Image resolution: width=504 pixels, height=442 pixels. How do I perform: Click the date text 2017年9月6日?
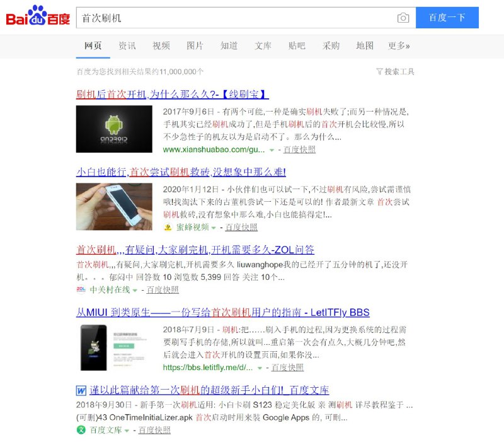(x=188, y=112)
